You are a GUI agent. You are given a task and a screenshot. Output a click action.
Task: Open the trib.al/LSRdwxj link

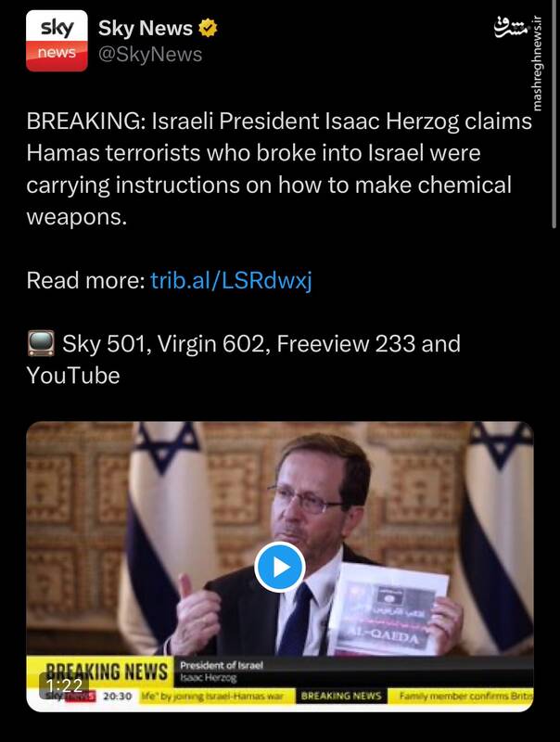(231, 280)
